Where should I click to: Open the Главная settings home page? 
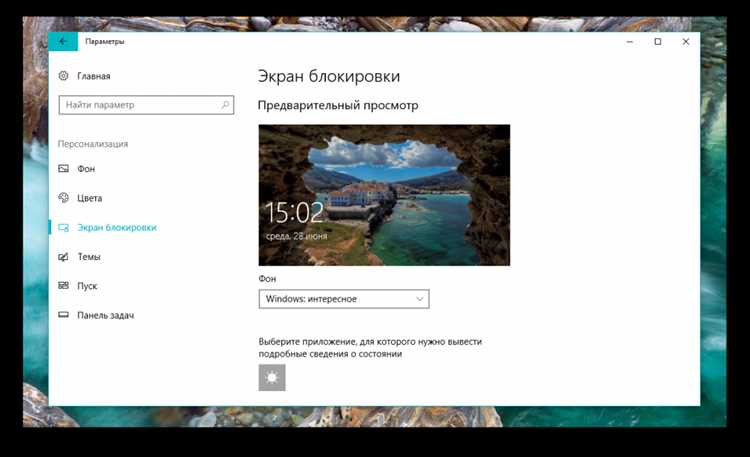[94, 76]
